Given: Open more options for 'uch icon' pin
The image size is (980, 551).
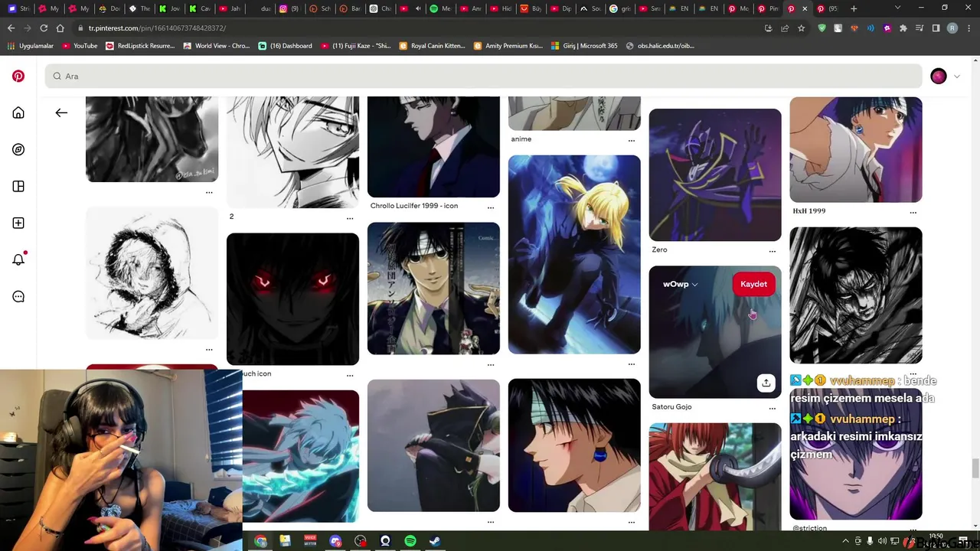Looking at the screenshot, I should pos(349,375).
